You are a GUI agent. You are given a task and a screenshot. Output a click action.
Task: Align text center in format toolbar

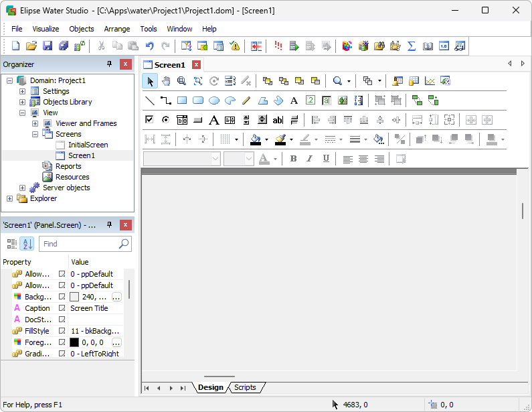363,159
